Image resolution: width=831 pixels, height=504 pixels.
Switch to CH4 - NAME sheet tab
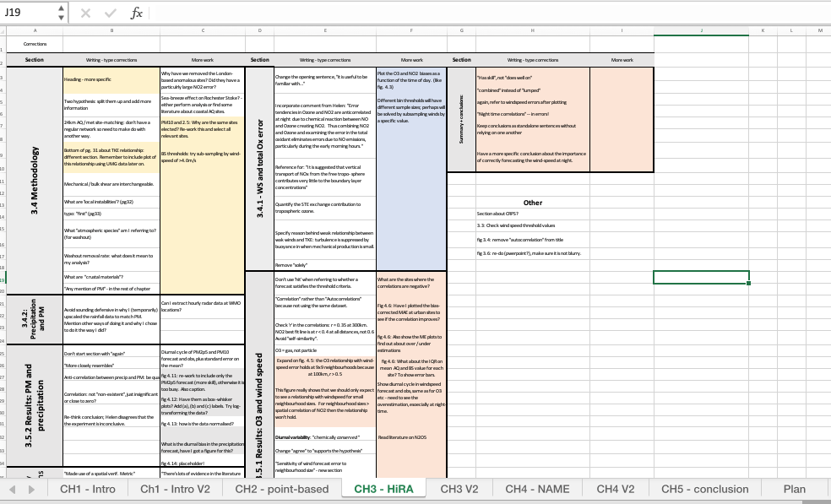pos(537,489)
